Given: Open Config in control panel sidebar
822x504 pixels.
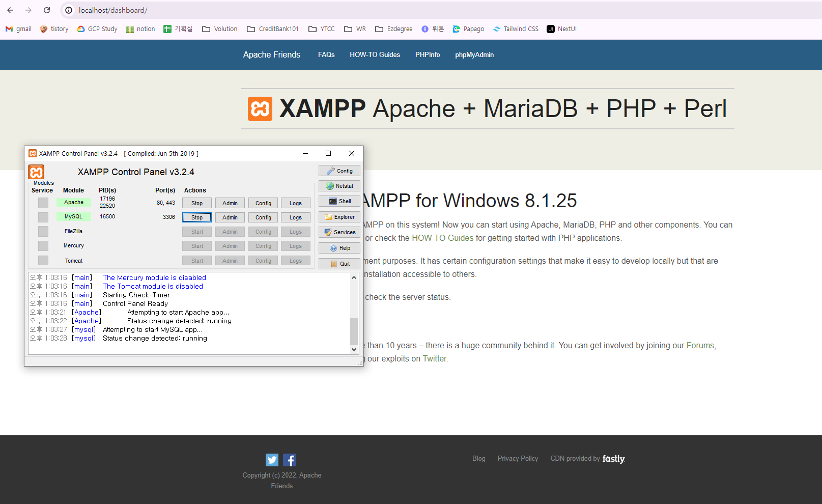Looking at the screenshot, I should 339,171.
